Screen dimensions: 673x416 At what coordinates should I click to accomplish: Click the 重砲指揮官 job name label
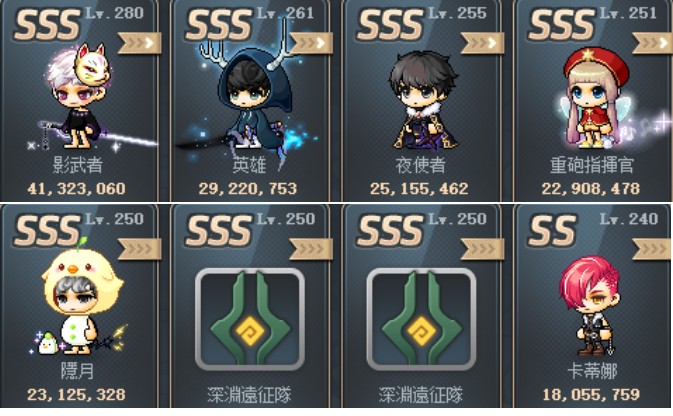(x=591, y=165)
